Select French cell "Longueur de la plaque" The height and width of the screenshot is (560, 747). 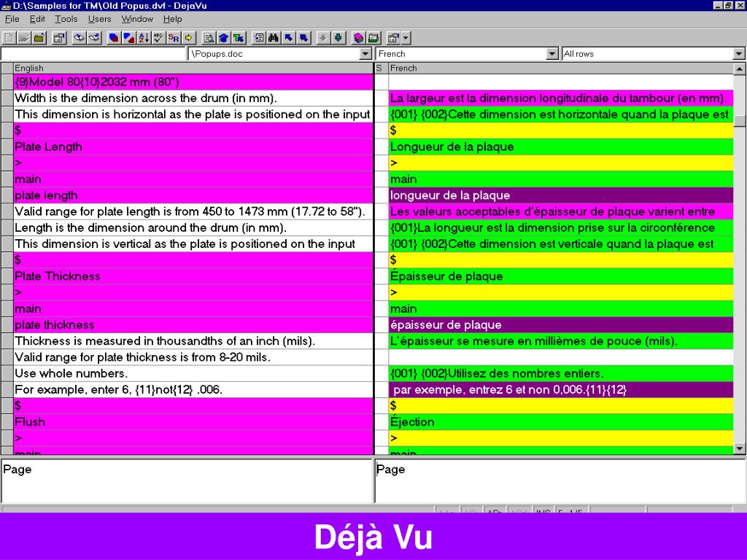561,147
